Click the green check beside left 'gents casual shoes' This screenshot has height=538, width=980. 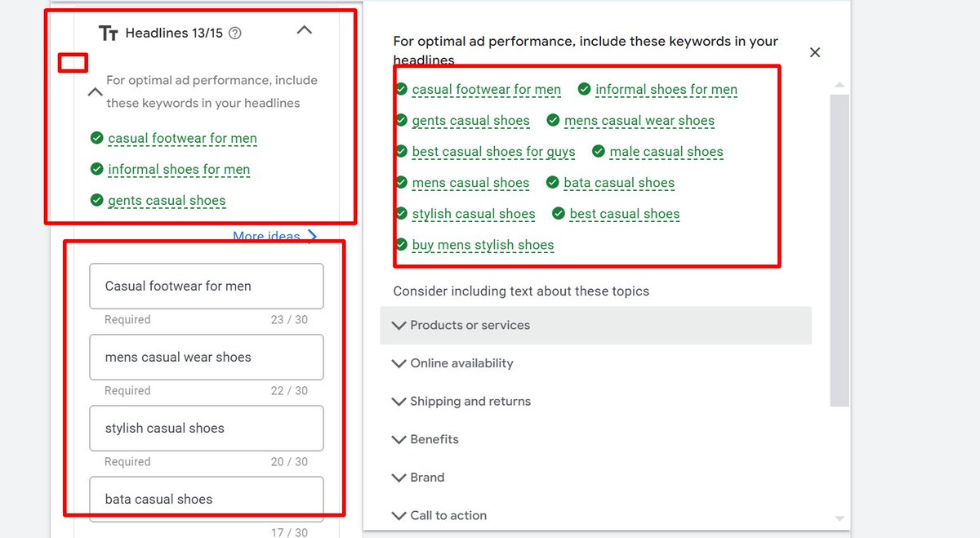click(96, 200)
